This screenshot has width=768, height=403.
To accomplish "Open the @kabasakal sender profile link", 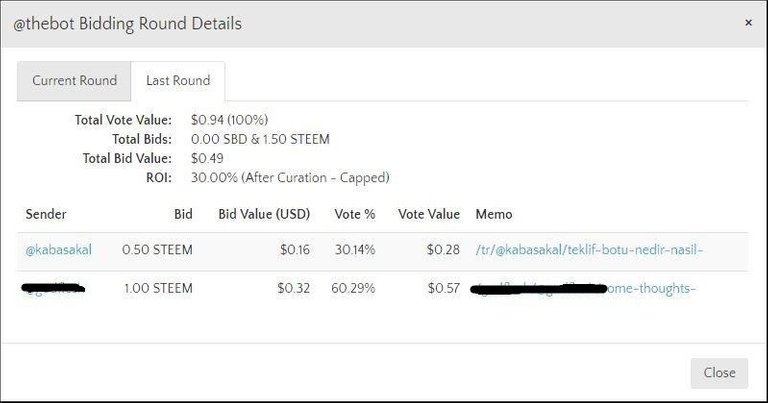I will pos(58,250).
